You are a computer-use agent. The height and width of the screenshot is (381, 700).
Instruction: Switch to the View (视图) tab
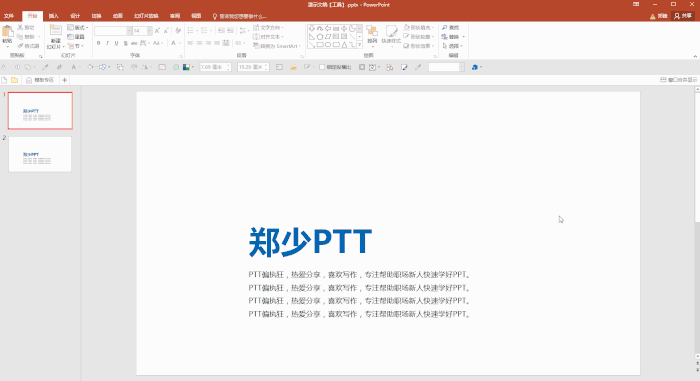point(196,16)
